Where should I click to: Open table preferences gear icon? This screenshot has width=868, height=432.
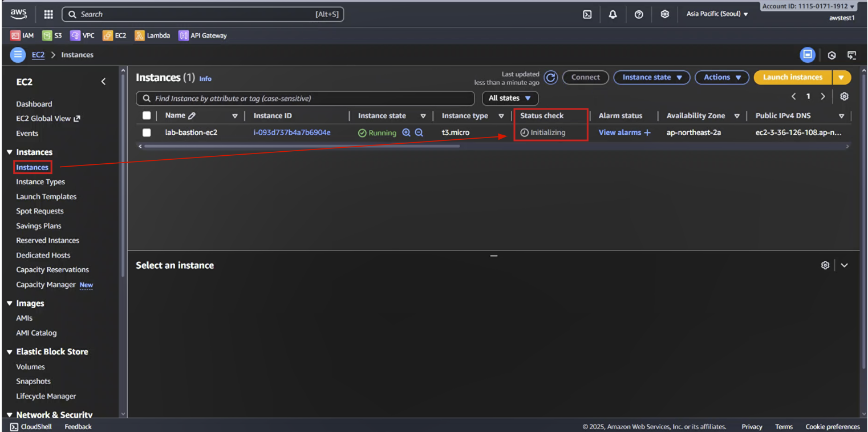click(x=844, y=96)
